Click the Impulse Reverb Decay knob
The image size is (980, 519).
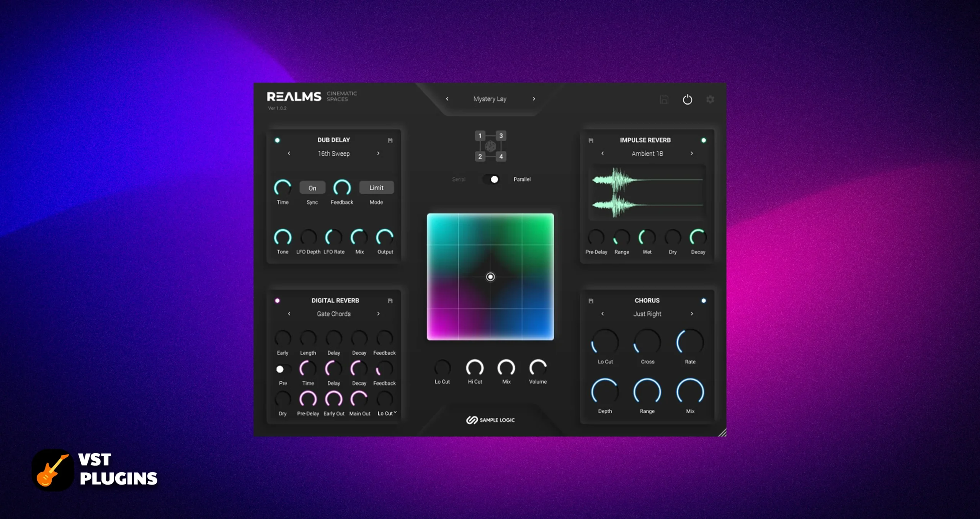(698, 238)
